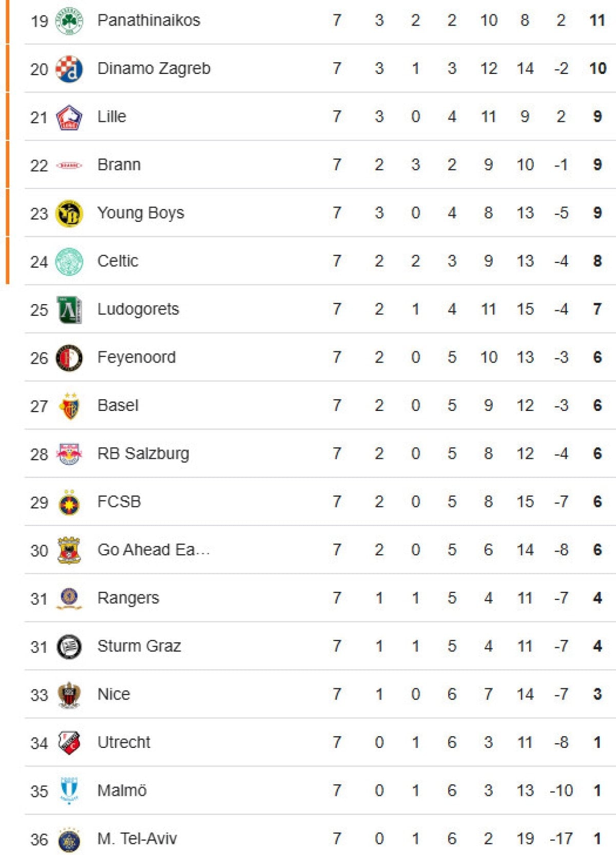Click the Lille club crest

69,117
